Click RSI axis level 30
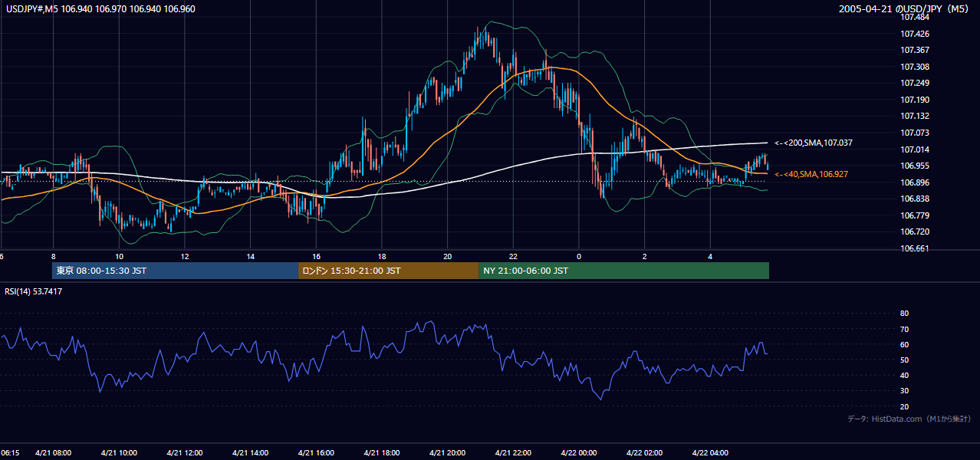 pos(904,391)
